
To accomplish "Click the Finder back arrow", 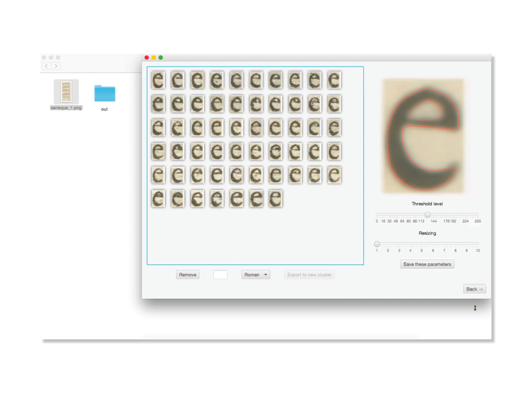I will tap(47, 66).
